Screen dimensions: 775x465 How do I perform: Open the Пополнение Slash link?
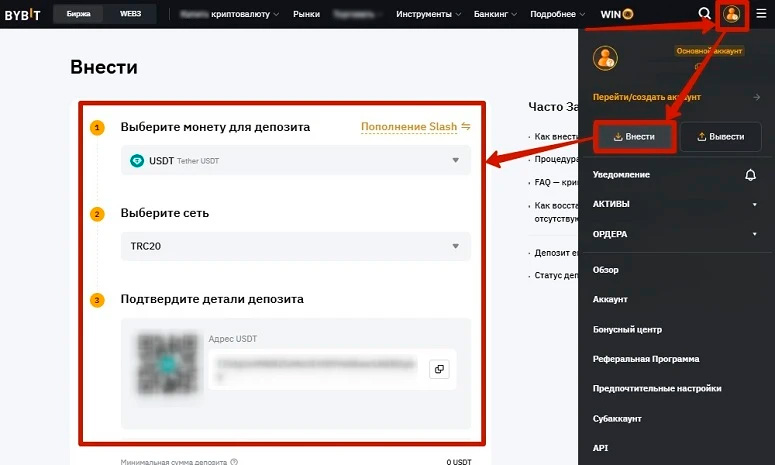tap(415, 127)
